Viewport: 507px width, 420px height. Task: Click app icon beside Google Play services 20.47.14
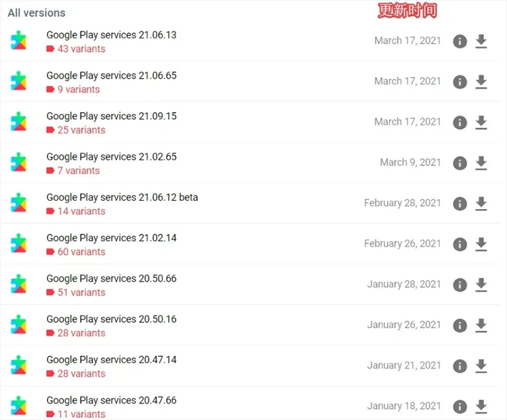[x=18, y=365]
